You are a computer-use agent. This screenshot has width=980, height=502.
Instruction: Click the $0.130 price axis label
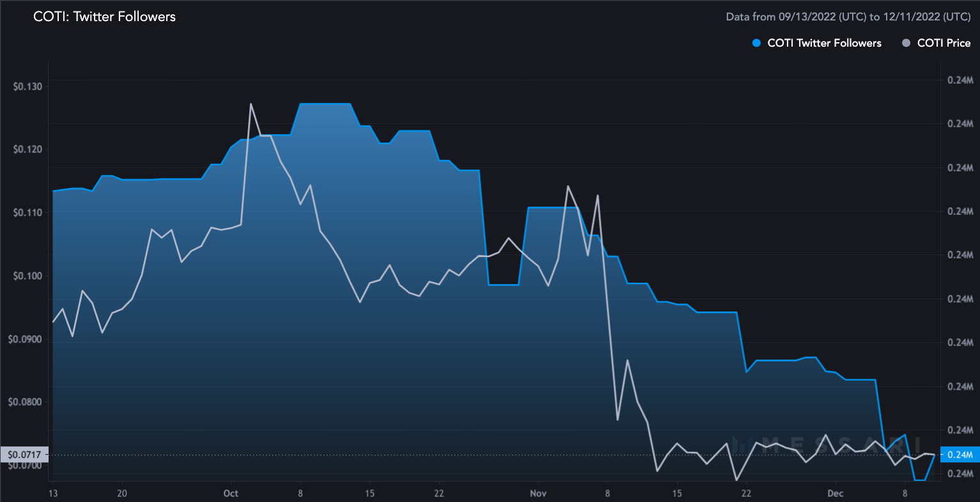pyautogui.click(x=27, y=86)
